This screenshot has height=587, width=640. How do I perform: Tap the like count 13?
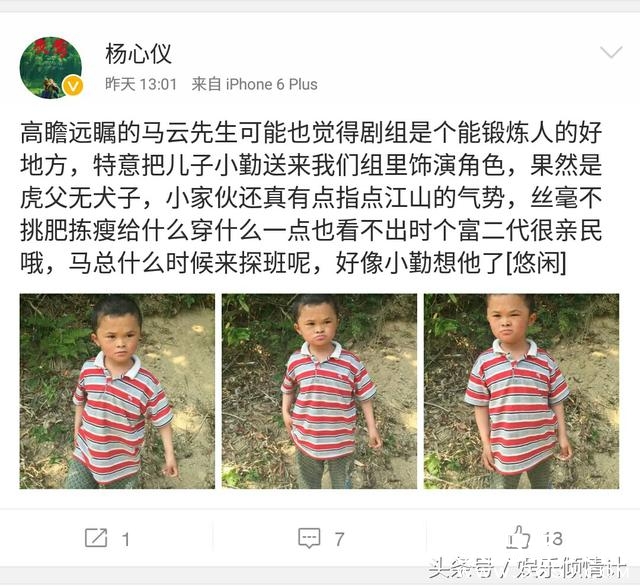(x=553, y=539)
